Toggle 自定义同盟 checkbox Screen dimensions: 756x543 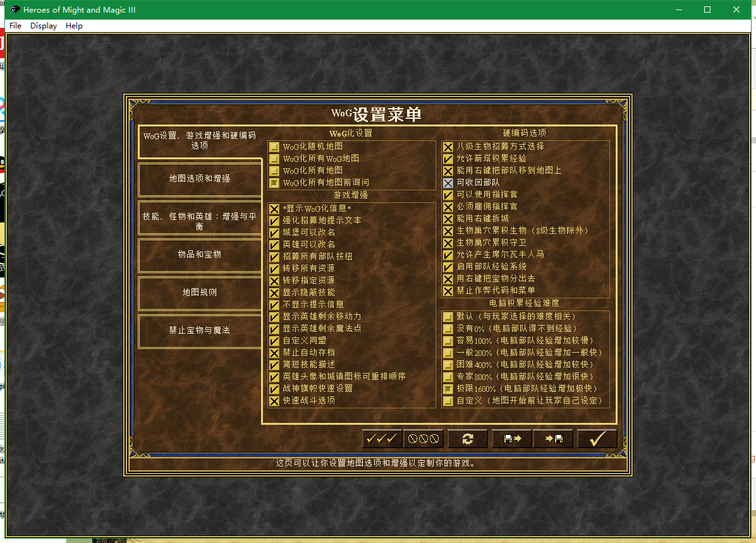[274, 341]
